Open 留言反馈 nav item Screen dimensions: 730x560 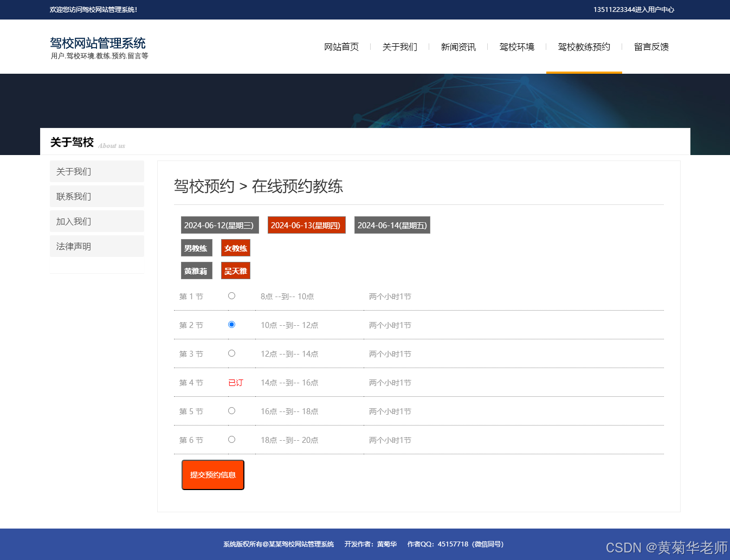tap(651, 47)
